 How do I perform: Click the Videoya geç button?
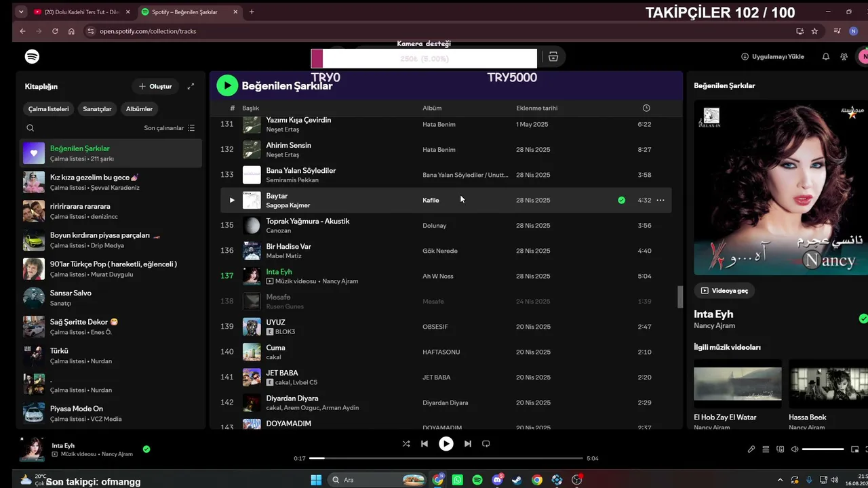(x=724, y=291)
